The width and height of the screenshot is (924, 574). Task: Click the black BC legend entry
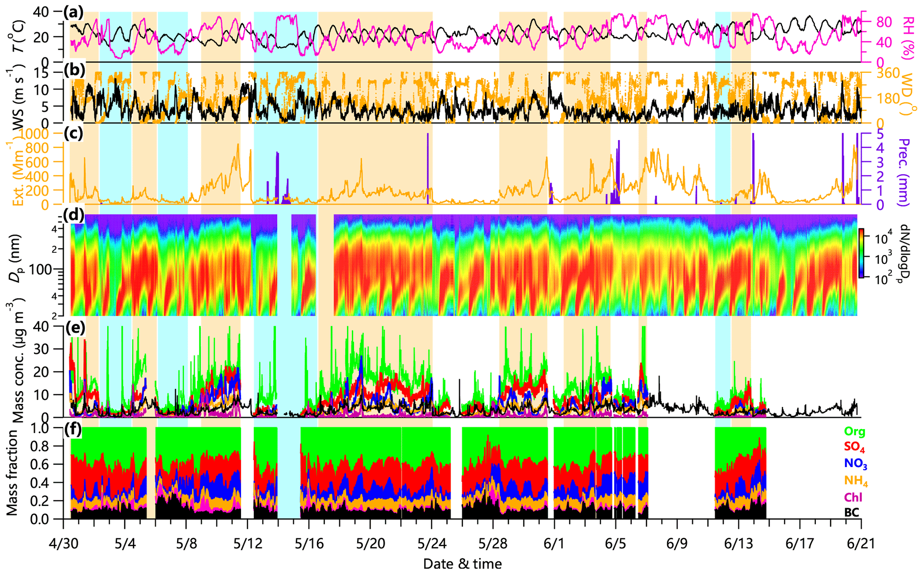852,513
